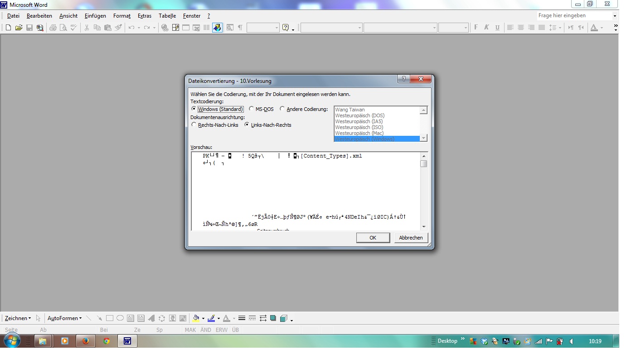Click Abbrechen to cancel the dialog
This screenshot has height=364, width=636.
click(411, 238)
